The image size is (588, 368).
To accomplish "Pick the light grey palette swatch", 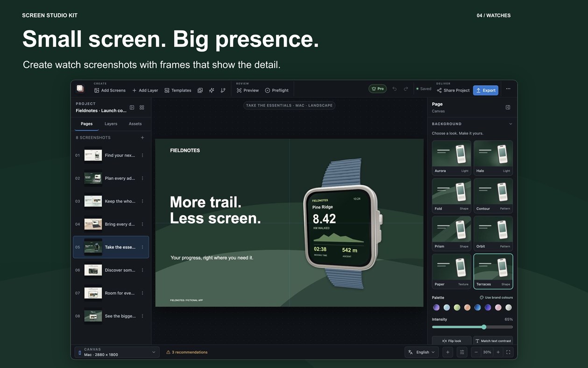I will click(x=509, y=307).
